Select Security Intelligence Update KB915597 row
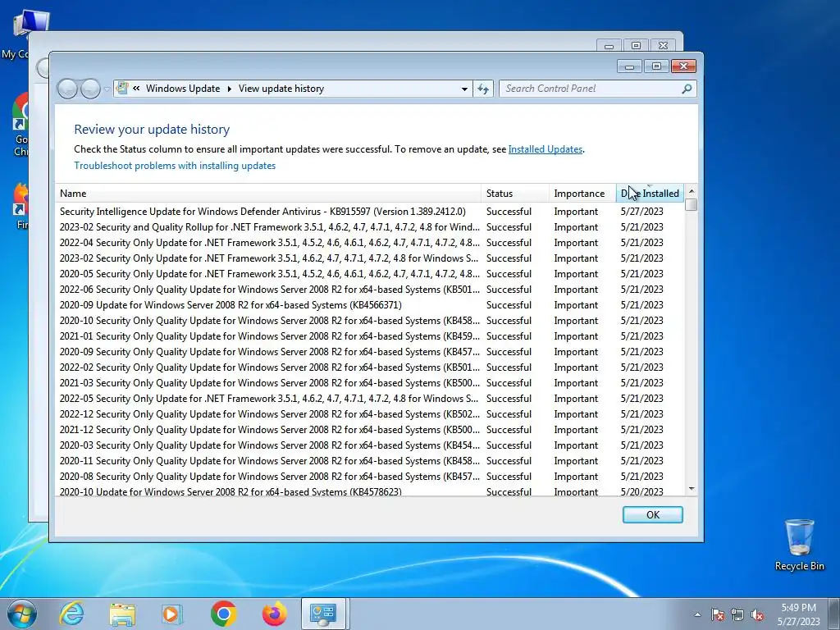 point(370,212)
